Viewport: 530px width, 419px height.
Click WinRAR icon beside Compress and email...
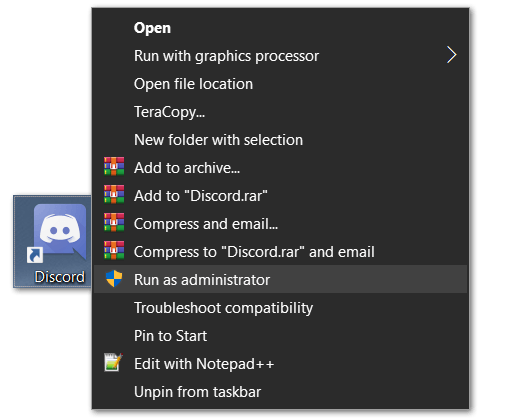(114, 222)
